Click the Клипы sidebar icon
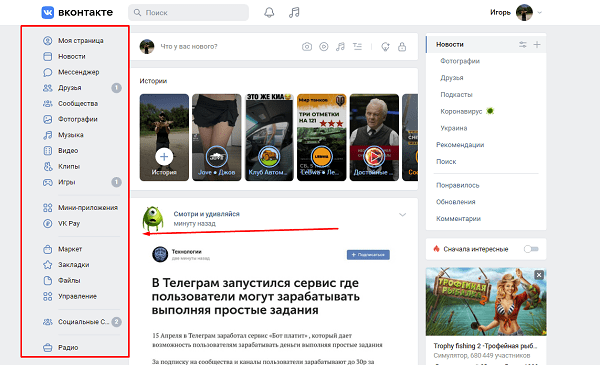The width and height of the screenshot is (600, 365). (x=47, y=166)
